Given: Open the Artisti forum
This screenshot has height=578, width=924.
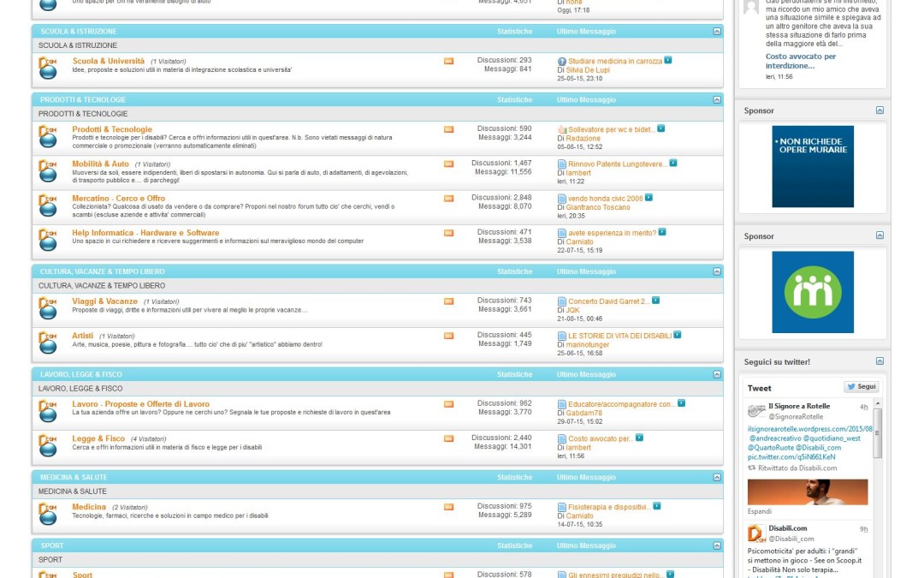Looking at the screenshot, I should click(82, 336).
